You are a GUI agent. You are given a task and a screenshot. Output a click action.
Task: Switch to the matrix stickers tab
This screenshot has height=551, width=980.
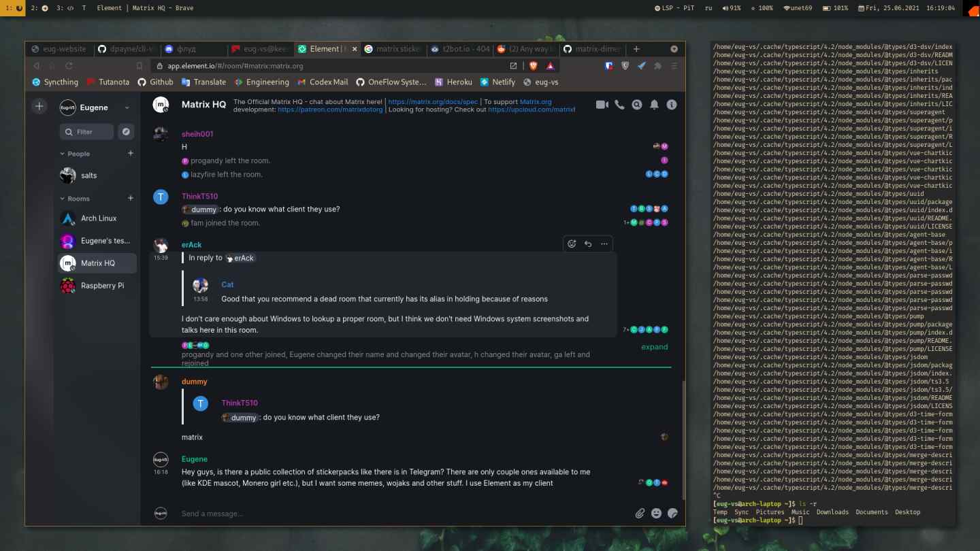tap(393, 48)
